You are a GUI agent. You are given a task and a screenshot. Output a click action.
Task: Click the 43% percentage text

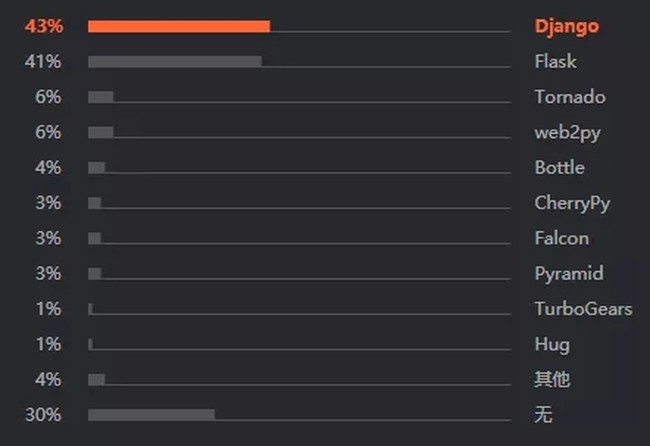(x=44, y=27)
